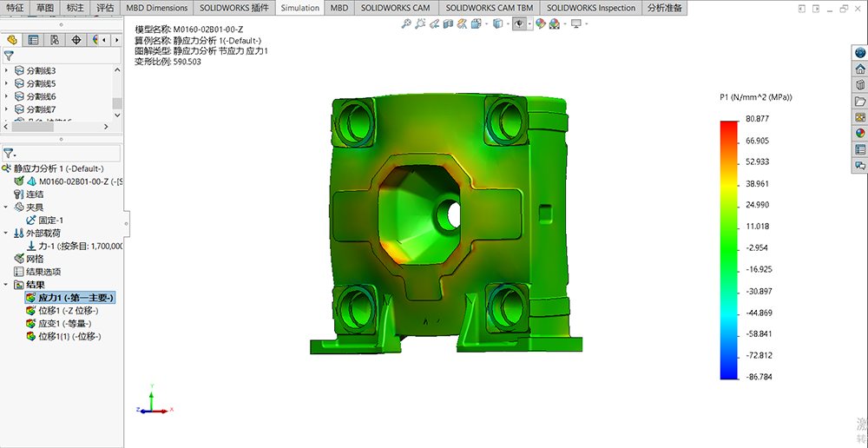Expand the 分割线3 feature node
868x448 pixels.
coord(7,70)
